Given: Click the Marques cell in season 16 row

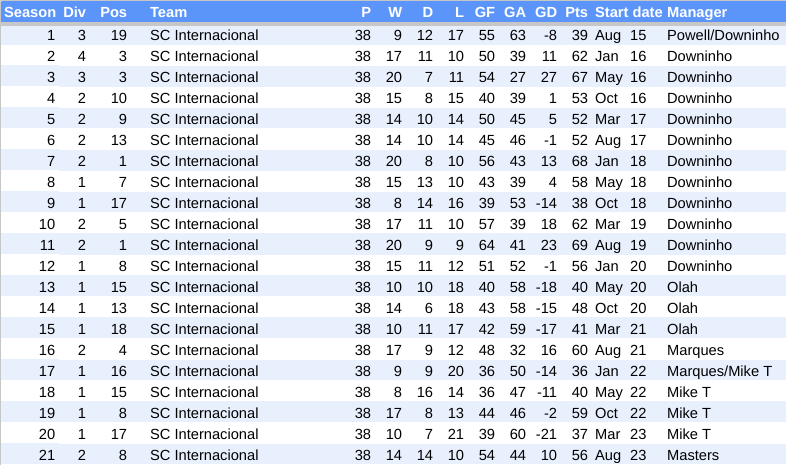Looking at the screenshot, I should [695, 350].
